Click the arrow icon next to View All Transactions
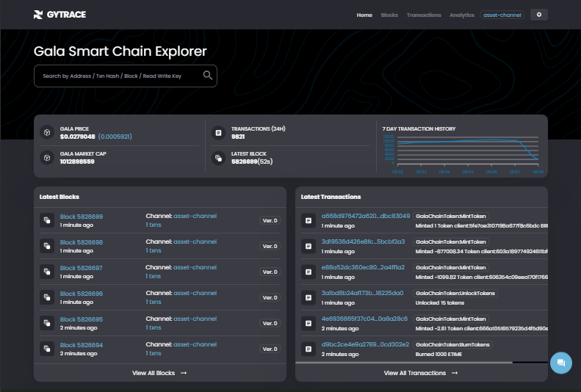Screen dimensions: 581x392 tap(455, 373)
